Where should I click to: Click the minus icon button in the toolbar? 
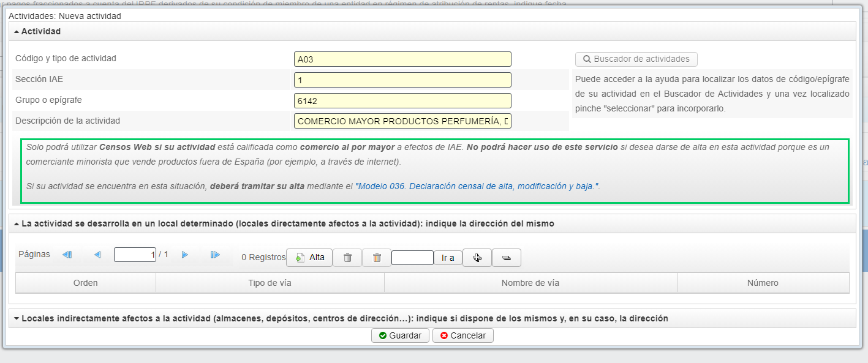click(x=506, y=258)
